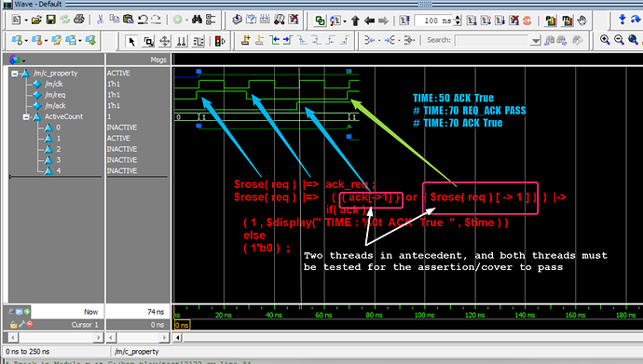Select the Zoom mode box cursor tool

pos(148,41)
